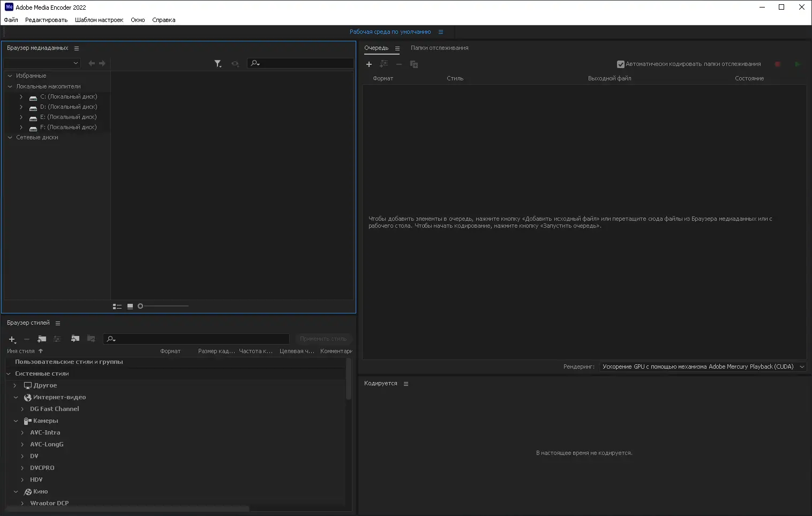The width and height of the screenshot is (812, 516).
Task: Open the renderer dropdown with Mercury Playback CUDA
Action: tap(702, 367)
